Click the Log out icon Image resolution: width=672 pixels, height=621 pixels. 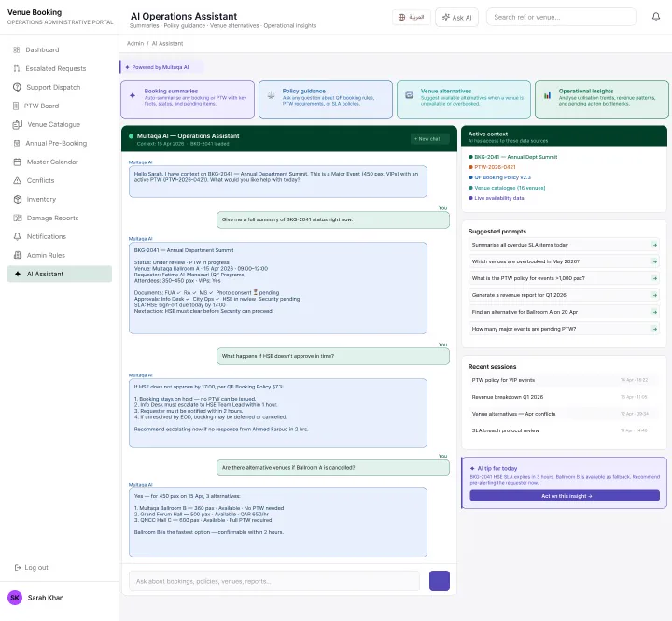coord(18,568)
